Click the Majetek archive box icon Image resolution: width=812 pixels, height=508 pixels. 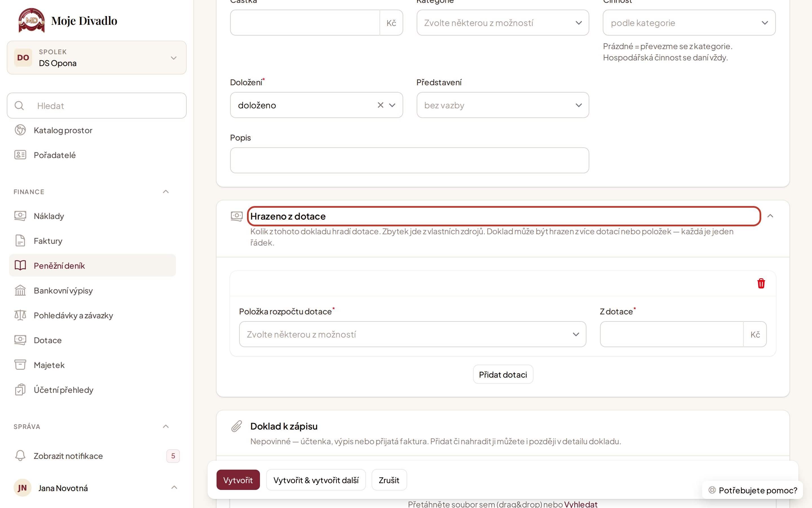(x=20, y=365)
